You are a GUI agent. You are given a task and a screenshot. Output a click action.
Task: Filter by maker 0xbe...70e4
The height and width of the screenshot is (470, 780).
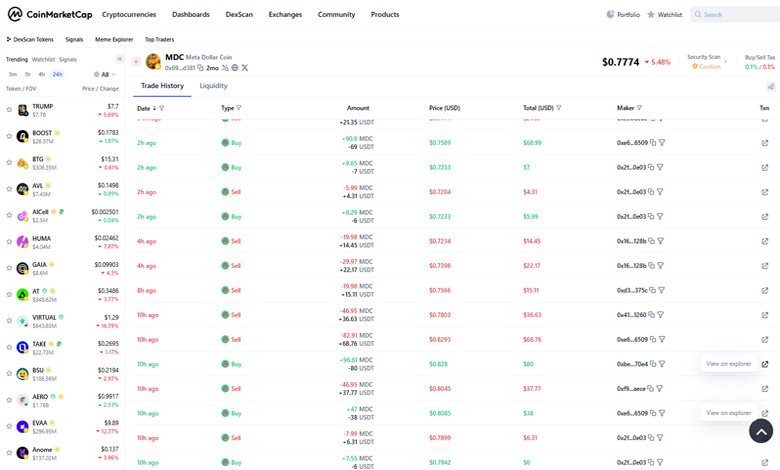click(x=662, y=364)
